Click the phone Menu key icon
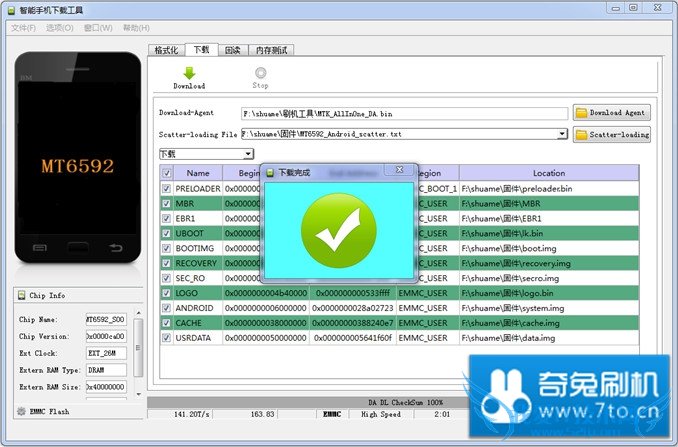Image resolution: width=678 pixels, height=447 pixels. pyautogui.click(x=40, y=248)
